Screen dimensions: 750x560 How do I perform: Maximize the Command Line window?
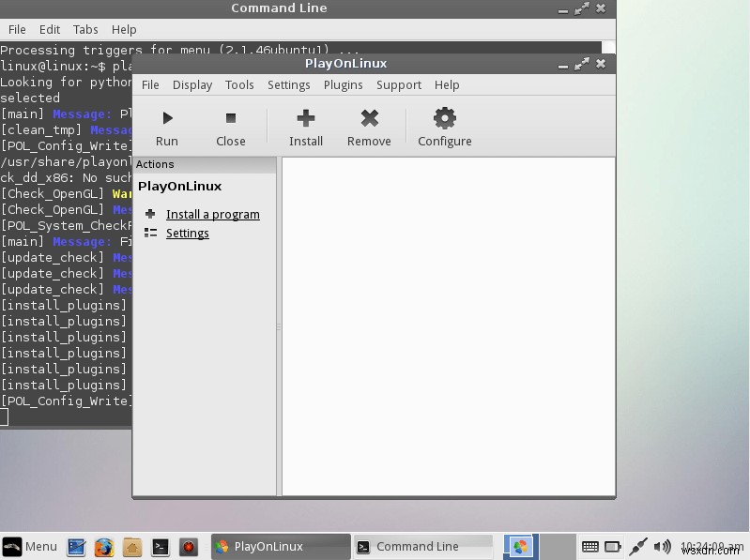[x=582, y=8]
